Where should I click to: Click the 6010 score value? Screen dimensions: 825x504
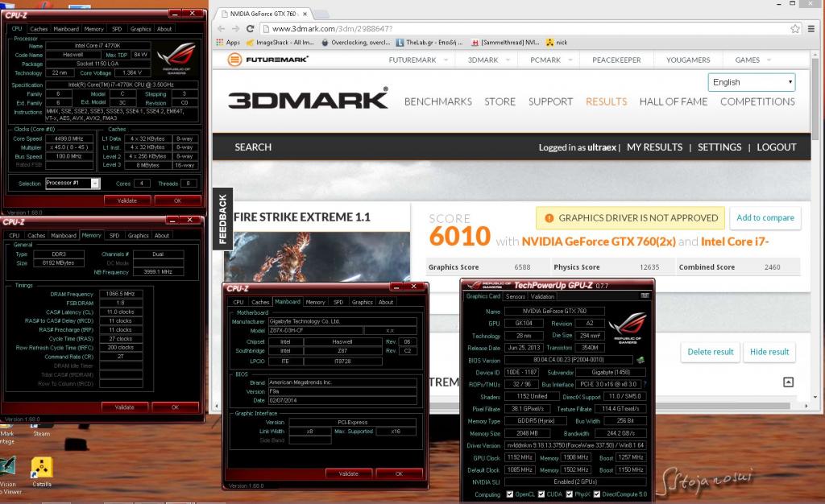[x=460, y=236]
